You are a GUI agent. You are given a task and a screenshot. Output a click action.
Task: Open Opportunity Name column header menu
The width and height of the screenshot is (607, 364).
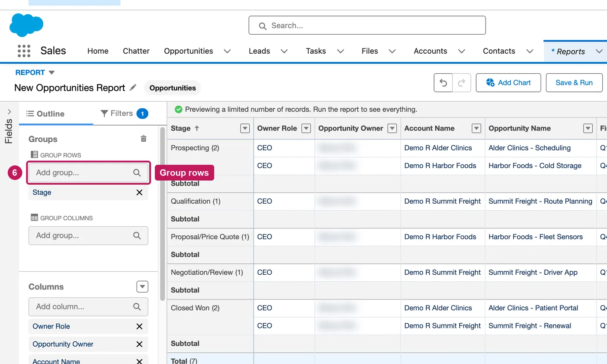[x=588, y=128]
